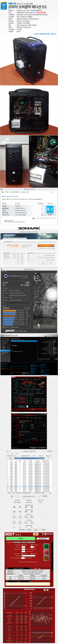Image resolution: width=58 pixels, height=644 pixels.
Task: Select Manual Tuning in Intel XTU sidebar
Action: 4,342
